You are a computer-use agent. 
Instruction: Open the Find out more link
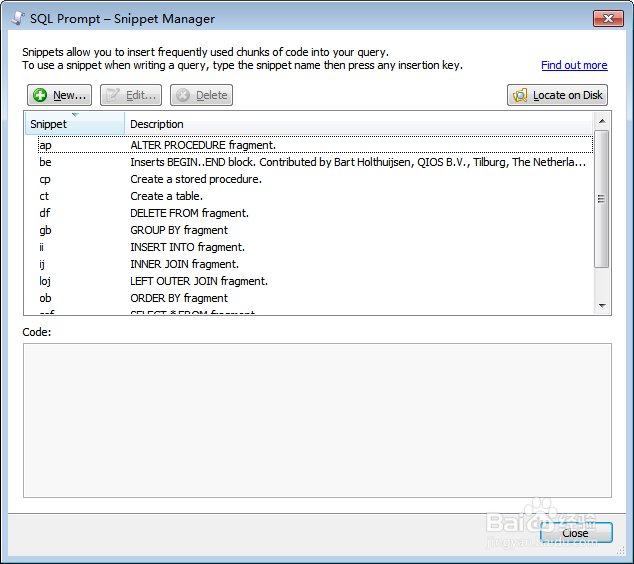[x=574, y=65]
